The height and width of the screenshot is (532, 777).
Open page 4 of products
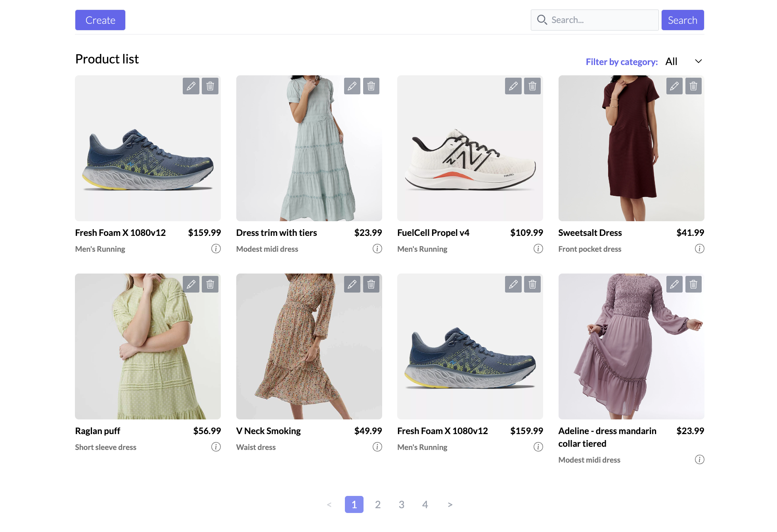(425, 504)
